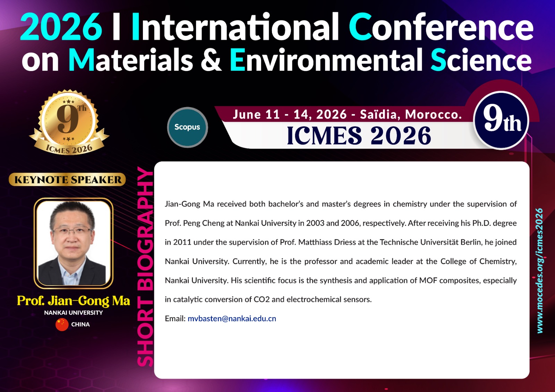
Task: Click the CHINA country label
Action: coord(80,324)
